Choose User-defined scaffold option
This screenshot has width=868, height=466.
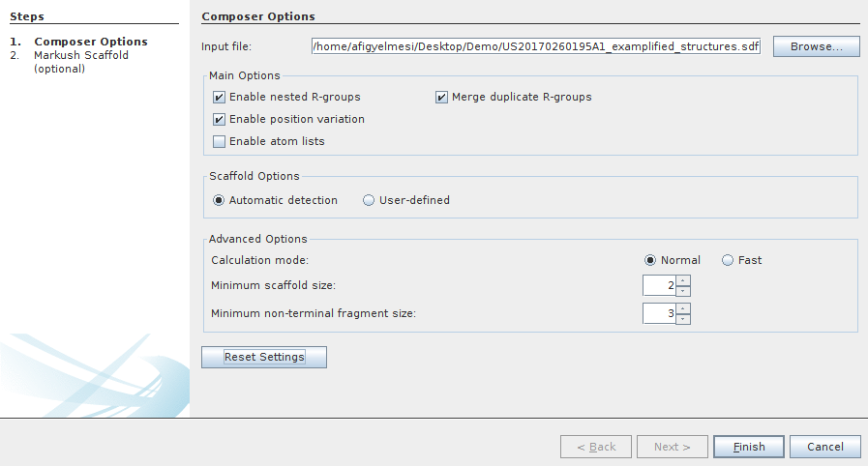(369, 200)
